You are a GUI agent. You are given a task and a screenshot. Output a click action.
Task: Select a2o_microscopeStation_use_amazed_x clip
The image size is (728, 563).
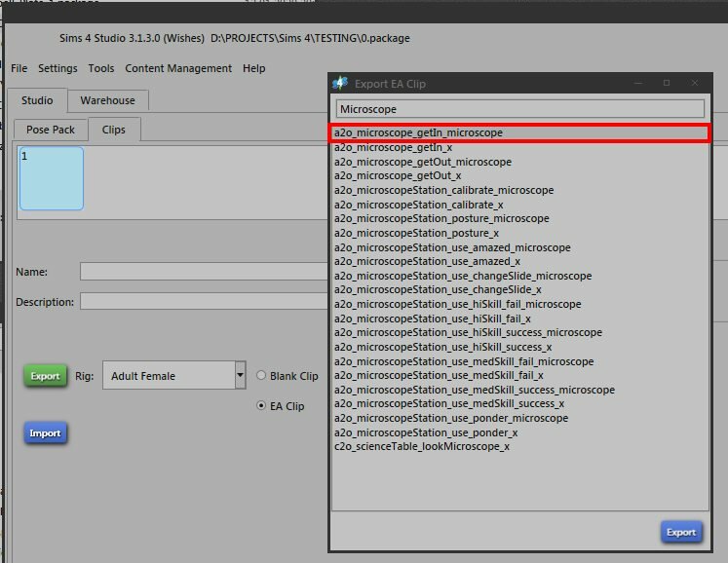tap(520, 261)
